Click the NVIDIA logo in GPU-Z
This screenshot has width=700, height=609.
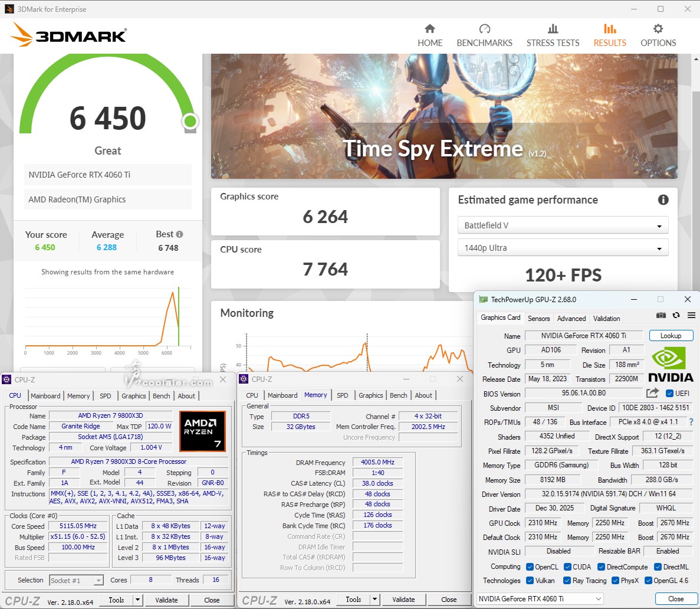[670, 365]
